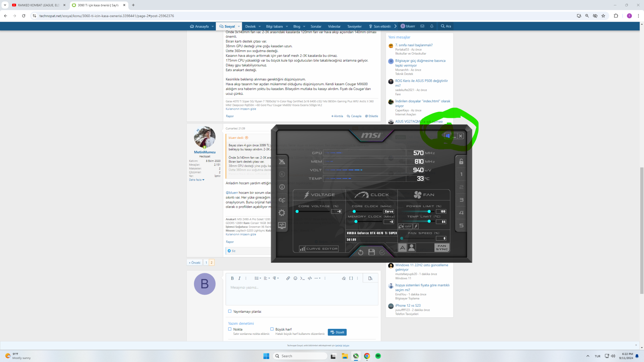Check the Nokta checkbox
The image size is (644, 362).
coord(230,329)
